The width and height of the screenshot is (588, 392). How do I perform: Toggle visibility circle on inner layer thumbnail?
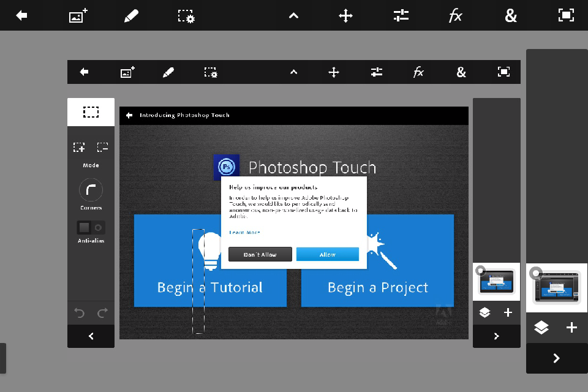pos(480,271)
